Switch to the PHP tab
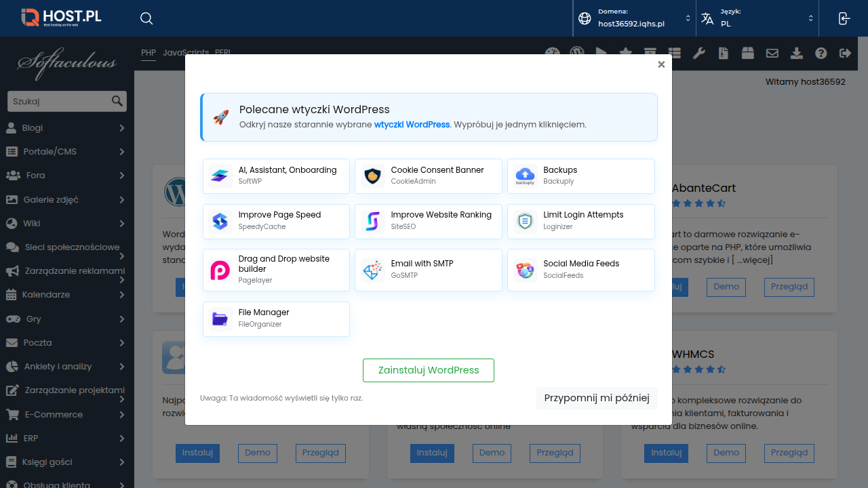868x488 pixels. tap(149, 52)
